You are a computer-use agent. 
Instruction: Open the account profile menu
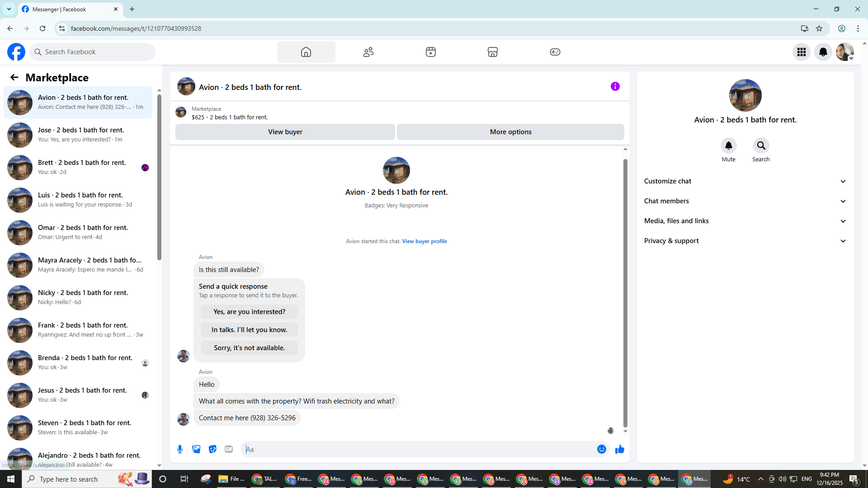pyautogui.click(x=845, y=52)
